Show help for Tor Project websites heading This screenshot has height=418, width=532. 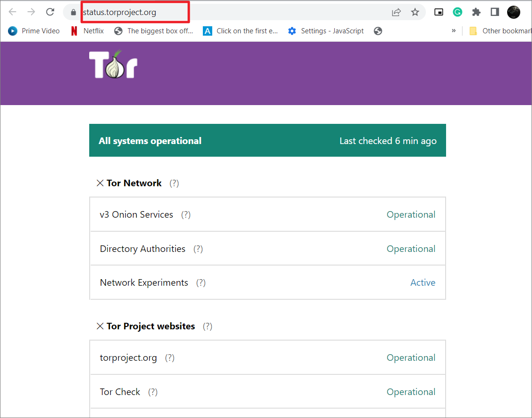(208, 327)
